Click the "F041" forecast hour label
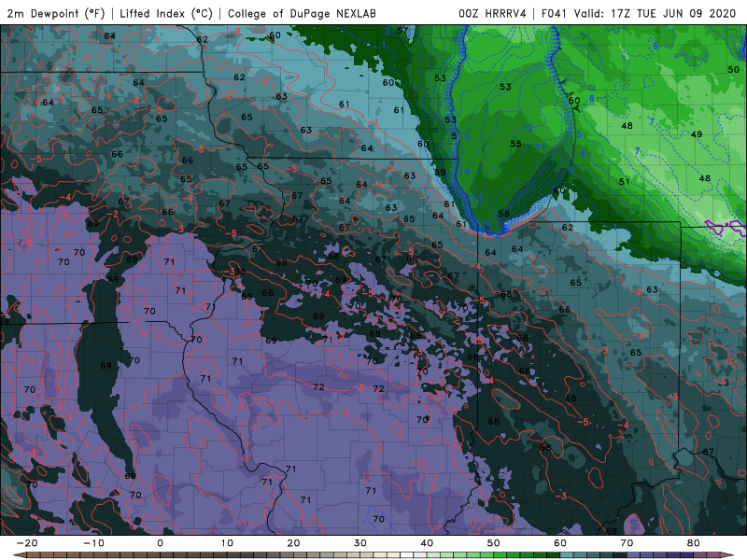The height and width of the screenshot is (560, 747). click(554, 13)
